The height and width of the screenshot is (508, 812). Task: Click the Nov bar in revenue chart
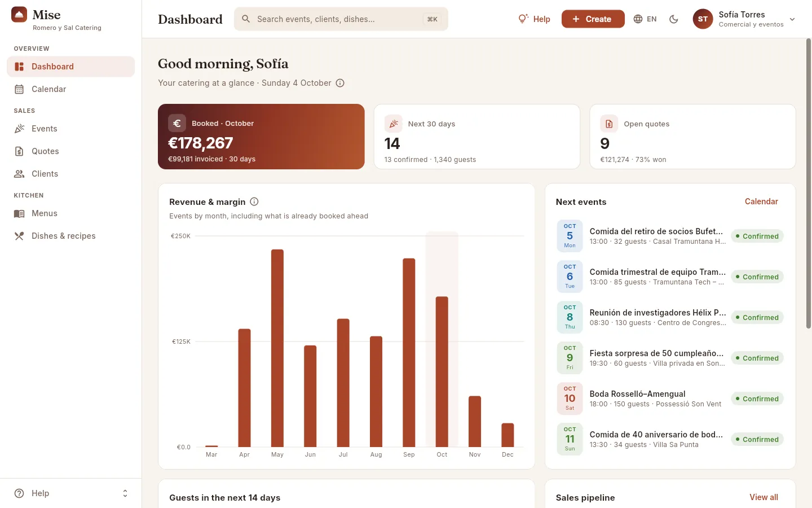tap(475, 422)
